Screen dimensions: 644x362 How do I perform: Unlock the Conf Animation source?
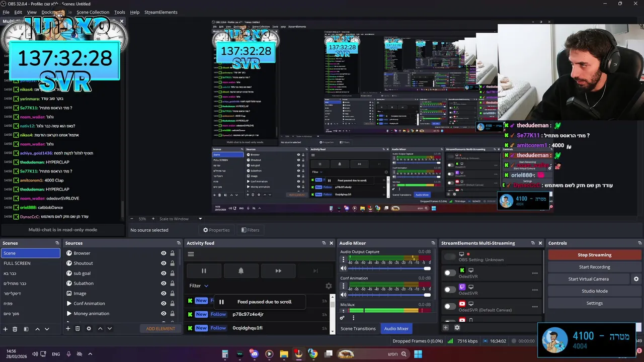172,304
